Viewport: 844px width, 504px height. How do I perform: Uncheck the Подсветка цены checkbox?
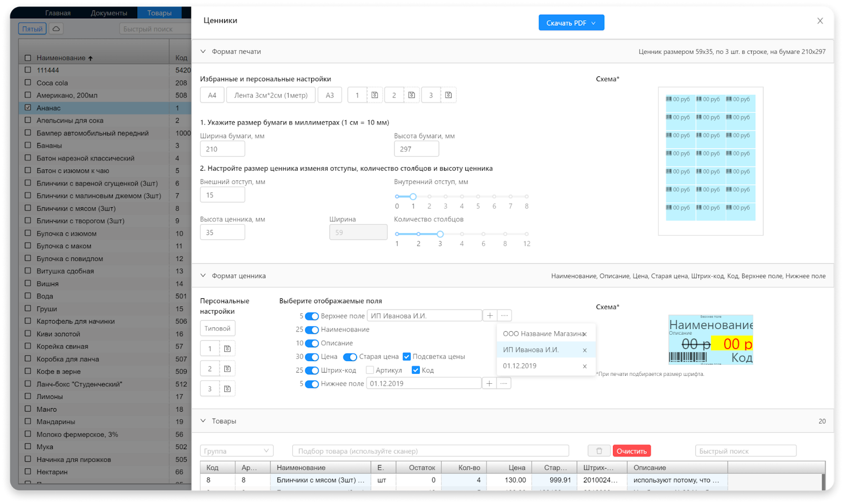(x=407, y=357)
